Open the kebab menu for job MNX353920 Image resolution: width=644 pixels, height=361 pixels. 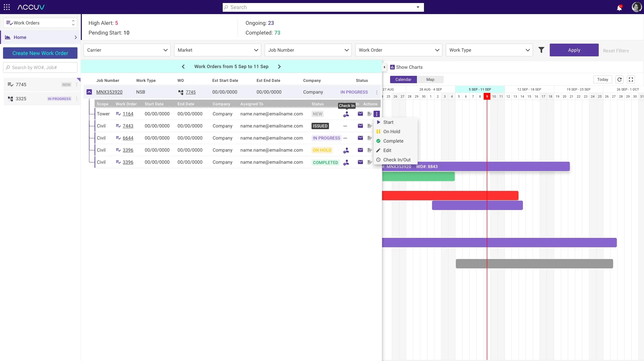(x=377, y=92)
